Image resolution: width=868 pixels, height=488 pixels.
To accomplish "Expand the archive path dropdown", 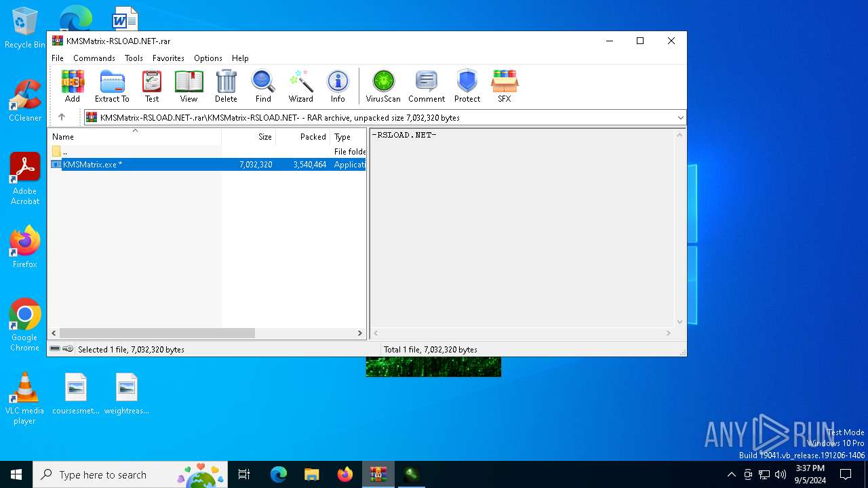I will [x=680, y=118].
